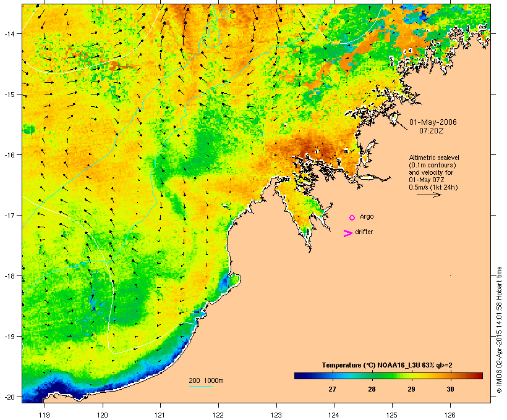Click the latitude -14 axis label
Screen dimensions: 507x420
(x=9, y=33)
